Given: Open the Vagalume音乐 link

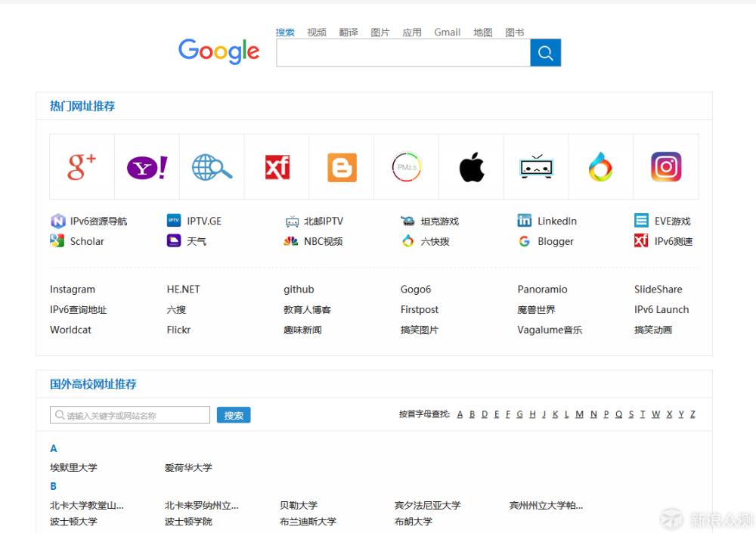Looking at the screenshot, I should (550, 330).
